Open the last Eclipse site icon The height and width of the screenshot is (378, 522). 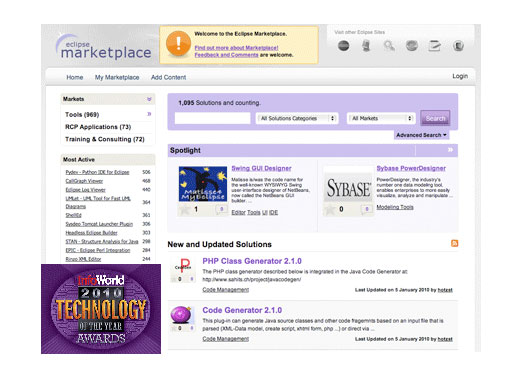click(458, 46)
